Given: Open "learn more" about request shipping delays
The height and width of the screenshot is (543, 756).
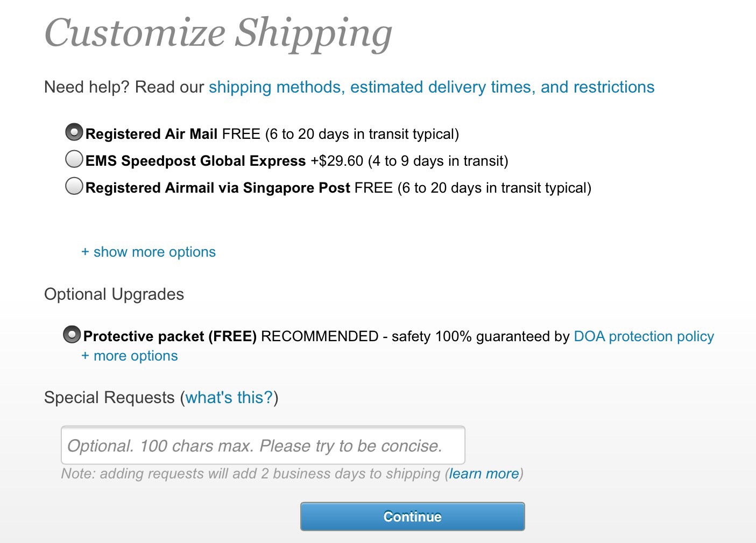Looking at the screenshot, I should (484, 474).
